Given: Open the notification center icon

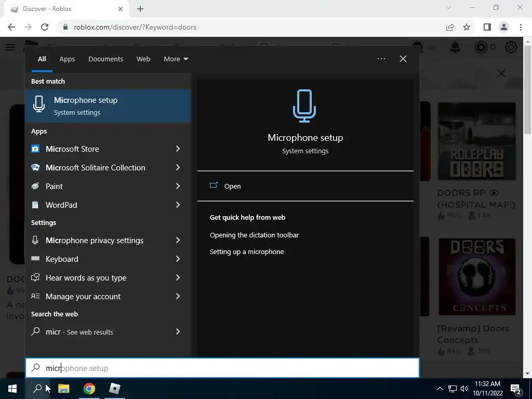Looking at the screenshot, I should (516, 389).
